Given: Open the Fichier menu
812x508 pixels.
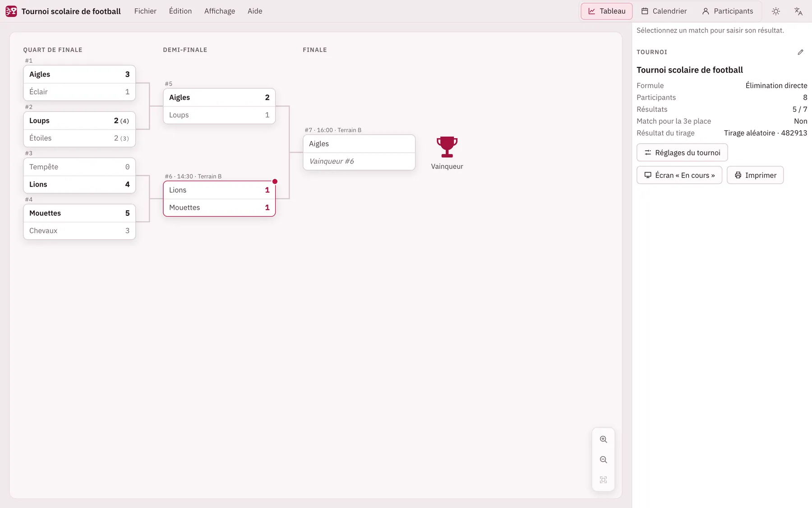Looking at the screenshot, I should pos(145,11).
